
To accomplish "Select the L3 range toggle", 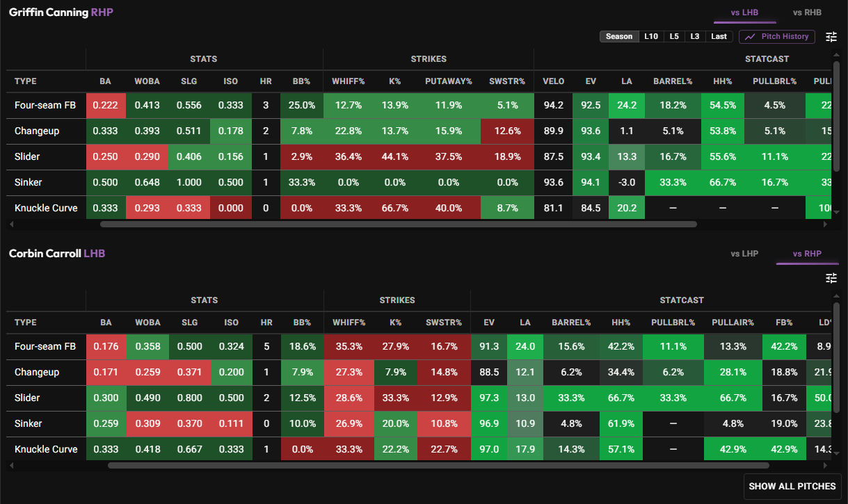I will [695, 36].
